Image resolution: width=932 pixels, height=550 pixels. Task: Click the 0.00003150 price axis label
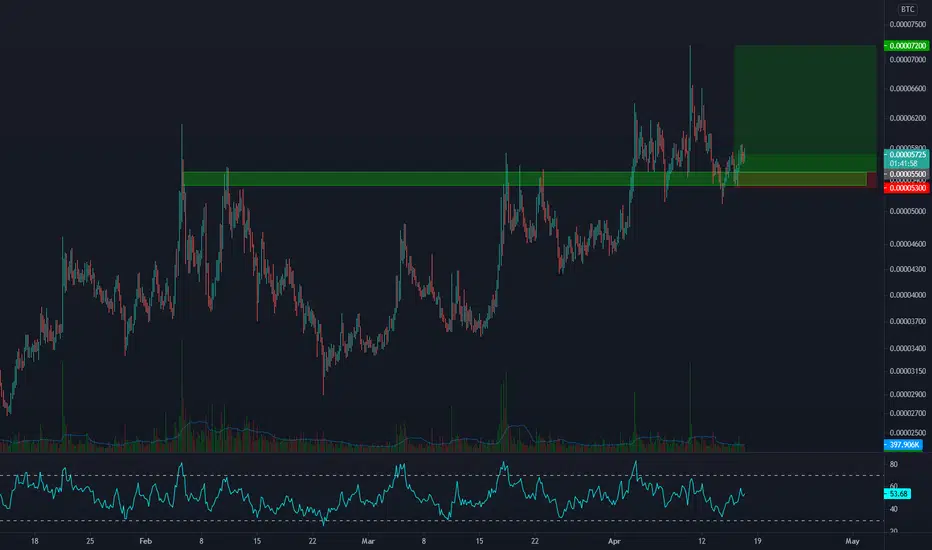click(908, 371)
